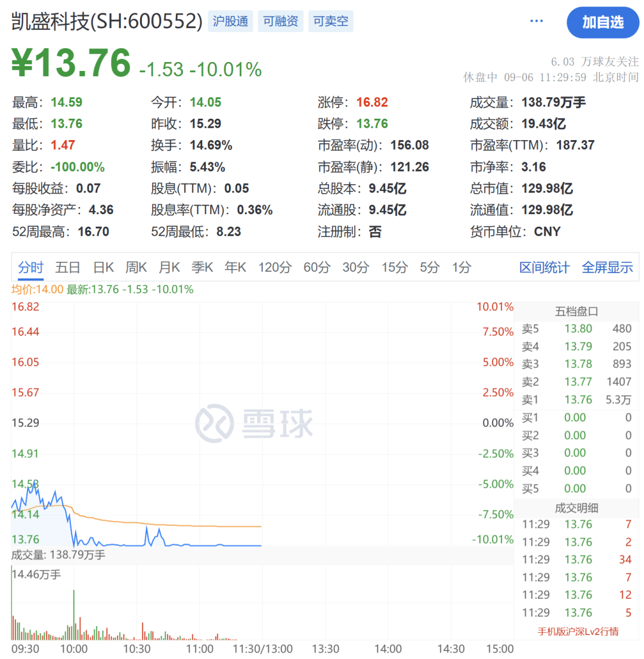
Task: Click the 卖1 row with 5.3万
Action: 577,400
